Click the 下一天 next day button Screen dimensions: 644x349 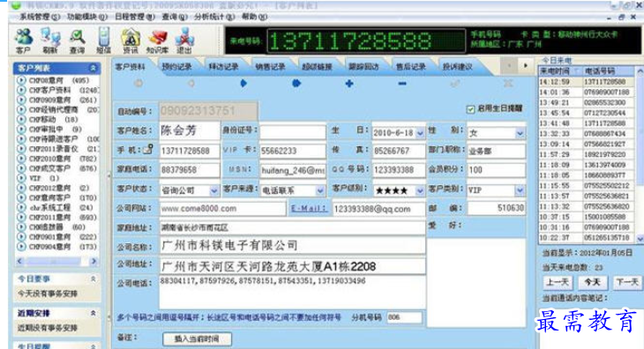pyautogui.click(x=627, y=282)
